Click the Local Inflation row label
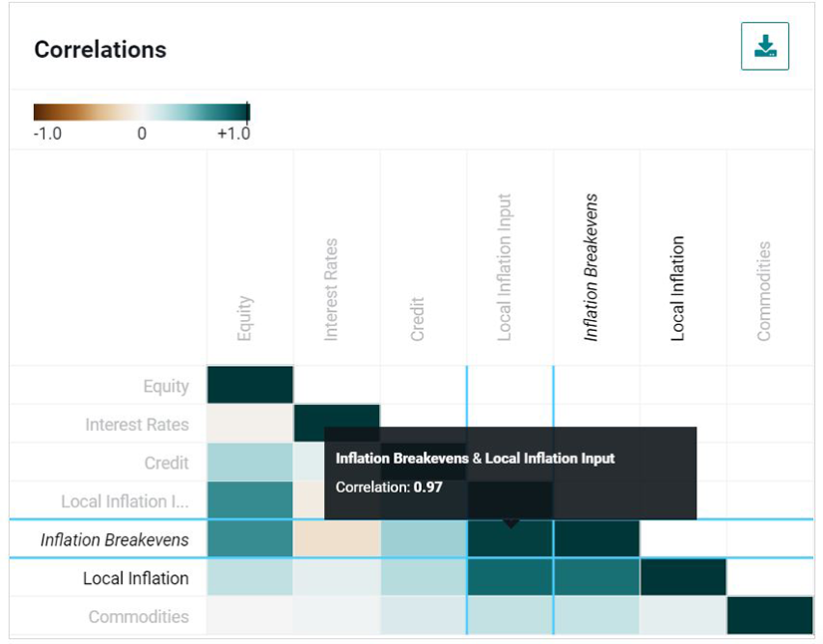The image size is (823, 644). tap(136, 578)
